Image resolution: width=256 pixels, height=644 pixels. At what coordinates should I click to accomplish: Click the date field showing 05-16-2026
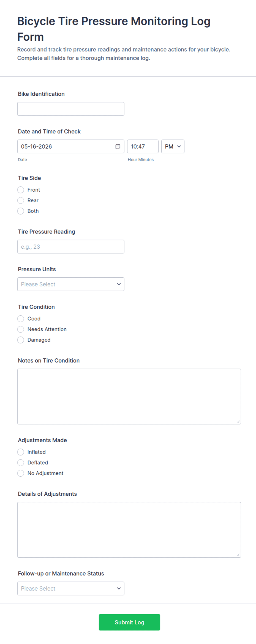pos(71,146)
